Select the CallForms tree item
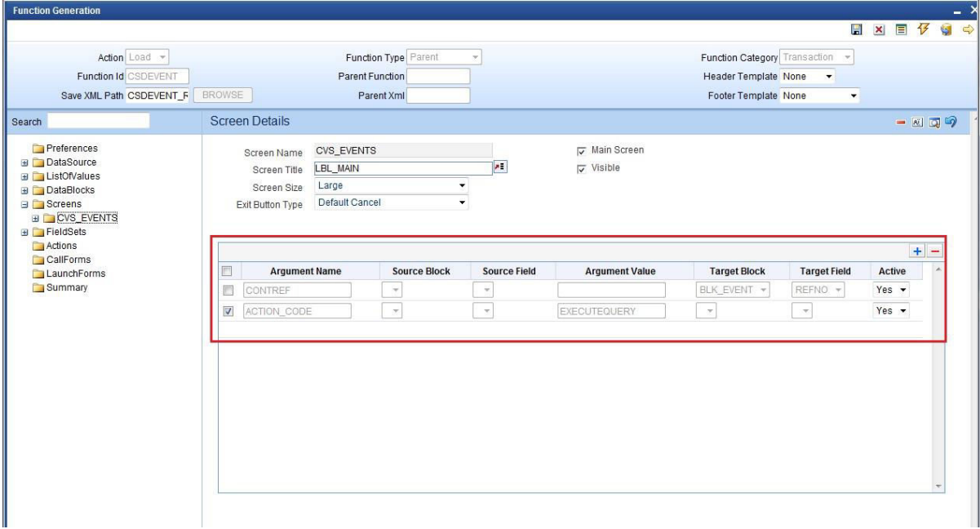Image resolution: width=980 pixels, height=529 pixels. click(68, 260)
